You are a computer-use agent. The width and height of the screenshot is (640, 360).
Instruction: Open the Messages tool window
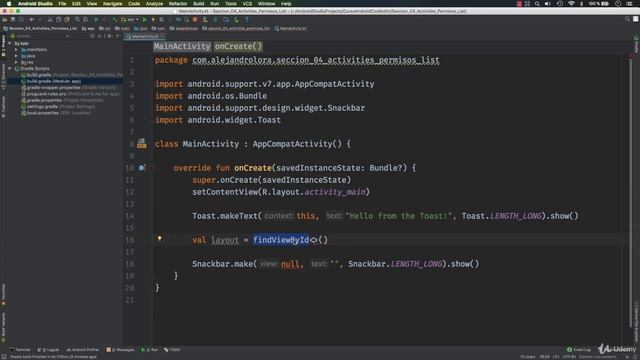(x=120, y=350)
